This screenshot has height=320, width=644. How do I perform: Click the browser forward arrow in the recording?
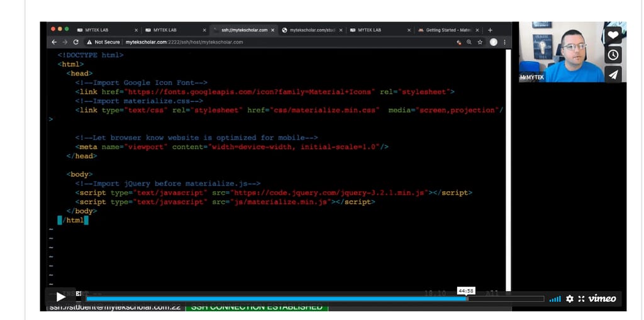click(x=65, y=42)
